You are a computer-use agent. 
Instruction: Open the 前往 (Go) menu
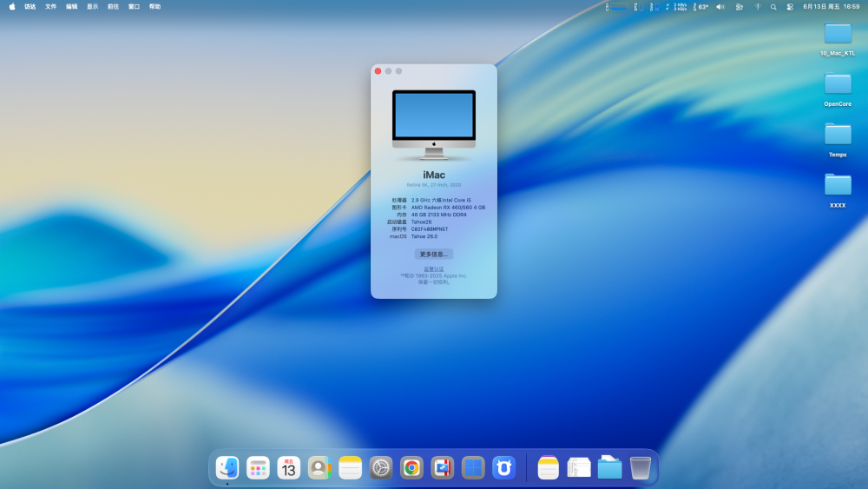click(113, 7)
